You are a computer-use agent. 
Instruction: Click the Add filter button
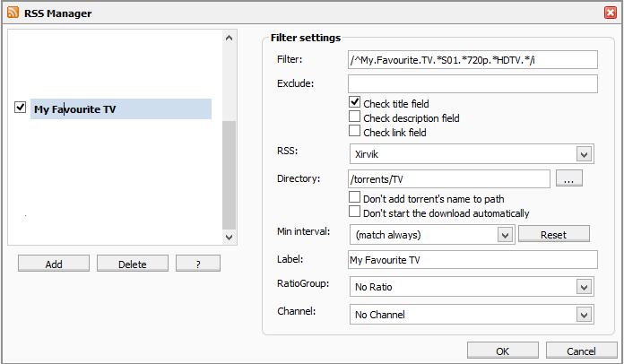54,264
